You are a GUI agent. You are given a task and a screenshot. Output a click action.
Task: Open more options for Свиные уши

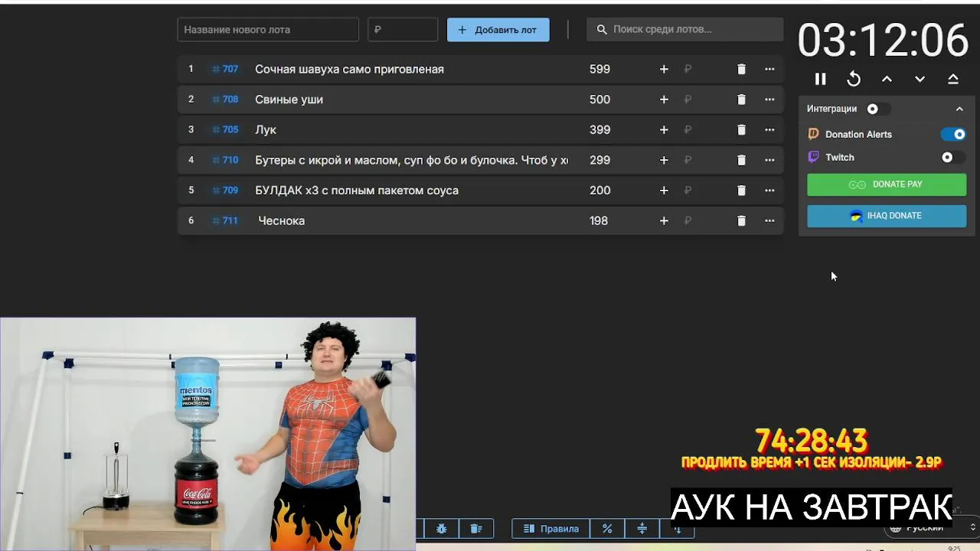pos(769,99)
